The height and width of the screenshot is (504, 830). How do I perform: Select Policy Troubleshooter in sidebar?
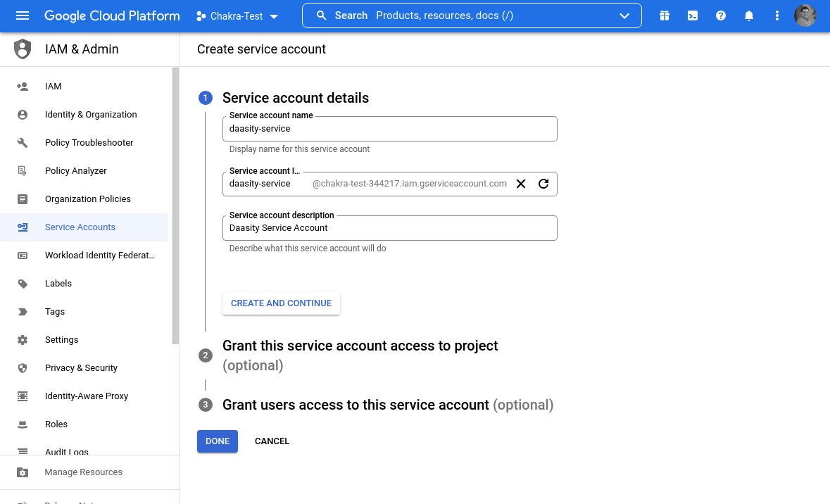click(x=89, y=143)
